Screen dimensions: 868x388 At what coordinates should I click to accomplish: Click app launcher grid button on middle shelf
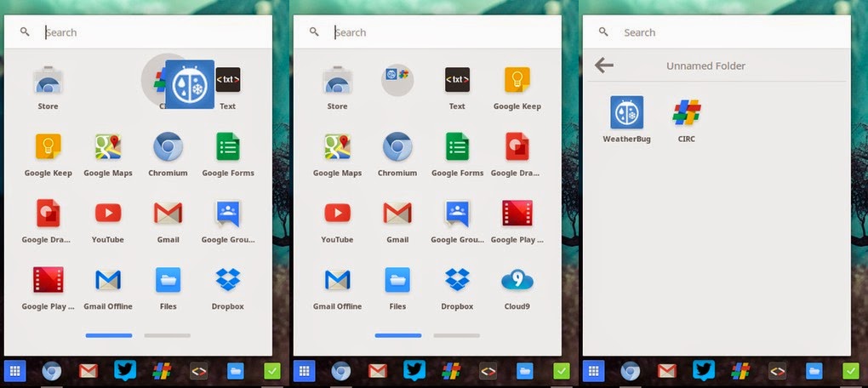(x=304, y=371)
